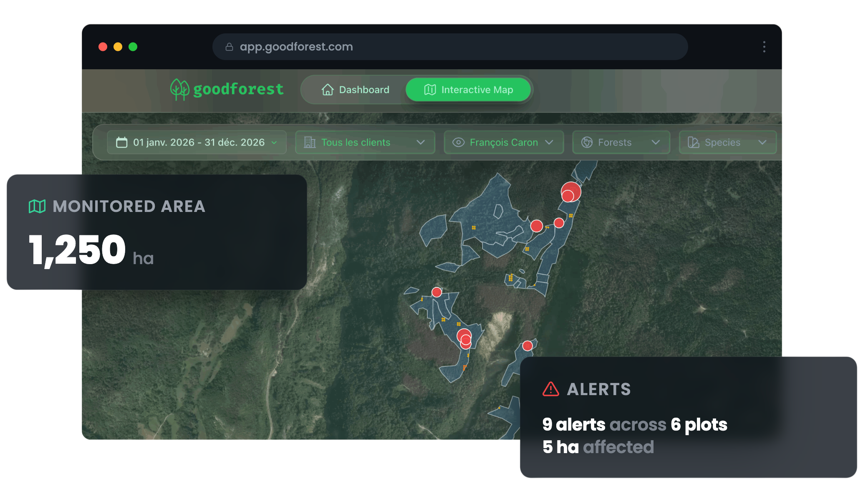Click the calendar icon in date filter

tap(122, 142)
